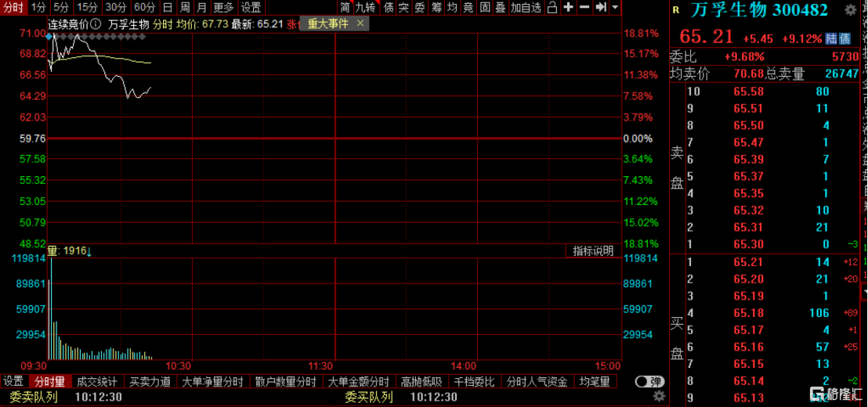Open the bottom-left 设置 settings tab
The height and width of the screenshot is (407, 868).
(14, 382)
